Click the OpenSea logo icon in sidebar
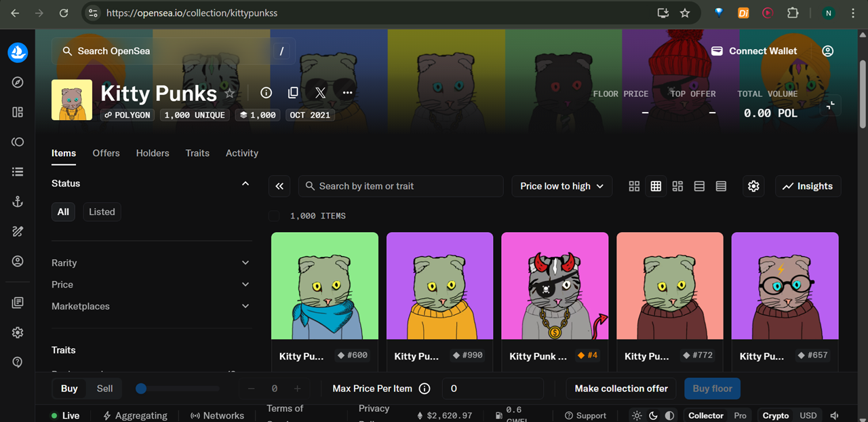Screen dimensions: 868x422 (x=18, y=52)
